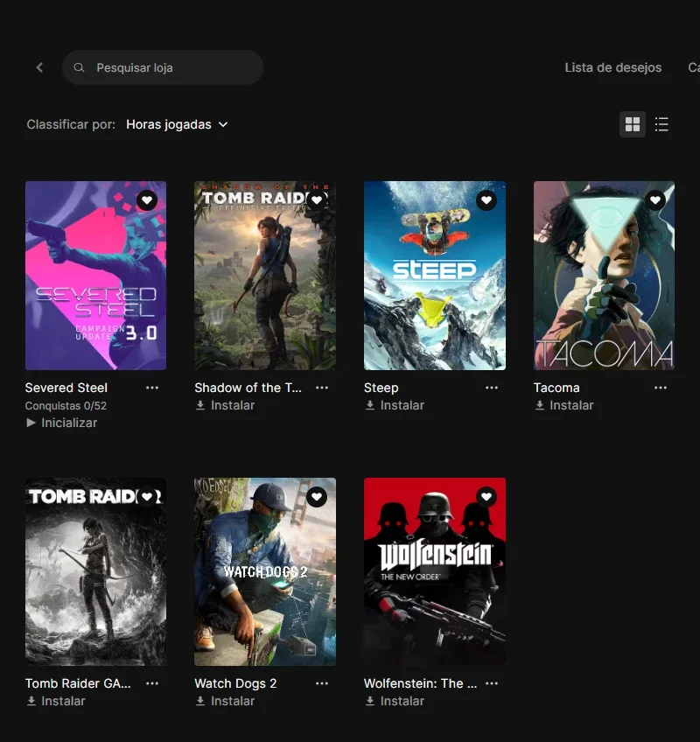This screenshot has height=742, width=700.
Task: Open more options for Shadow of the Tomb Raider
Action: point(322,388)
